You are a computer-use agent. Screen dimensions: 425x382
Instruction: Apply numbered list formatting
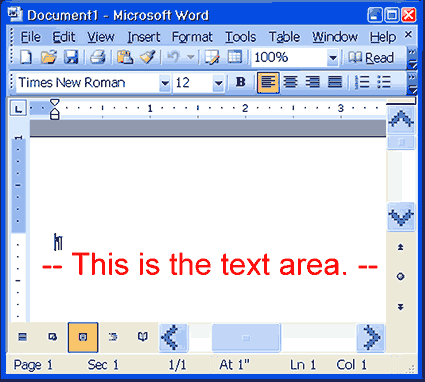click(362, 82)
